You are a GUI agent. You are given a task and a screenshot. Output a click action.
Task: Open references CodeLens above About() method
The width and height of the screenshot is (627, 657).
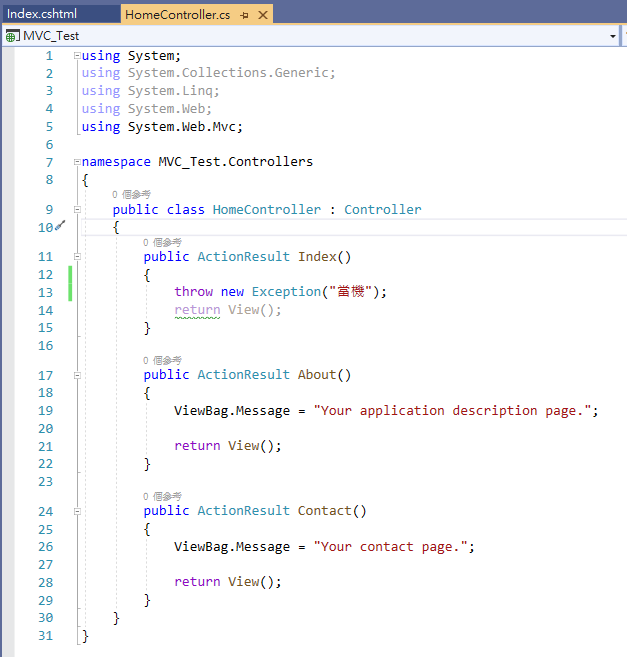click(x=162, y=360)
